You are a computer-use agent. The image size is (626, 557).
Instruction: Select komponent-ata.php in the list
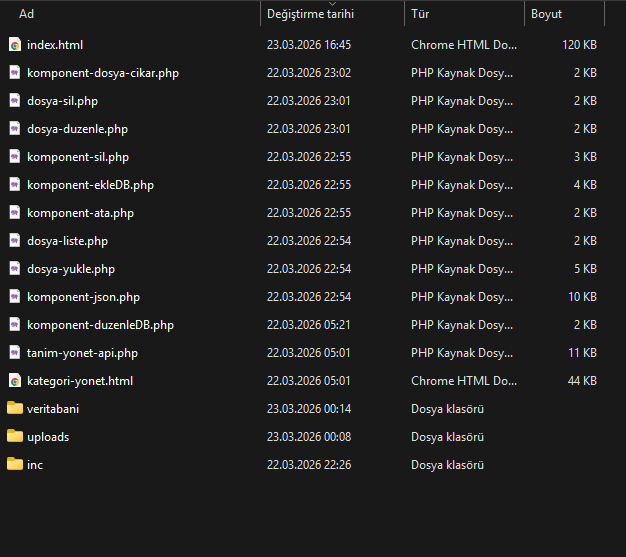tap(80, 213)
